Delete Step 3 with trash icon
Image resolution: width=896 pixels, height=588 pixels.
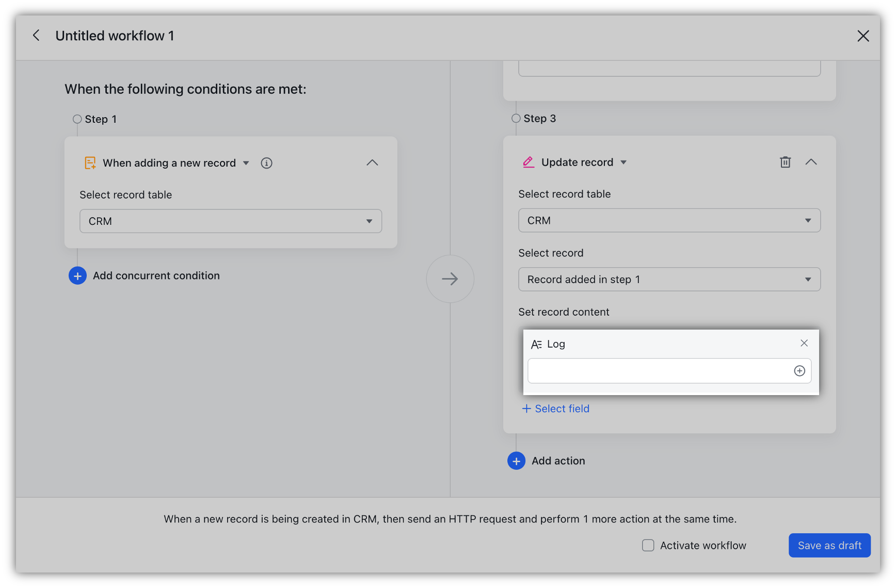click(785, 162)
